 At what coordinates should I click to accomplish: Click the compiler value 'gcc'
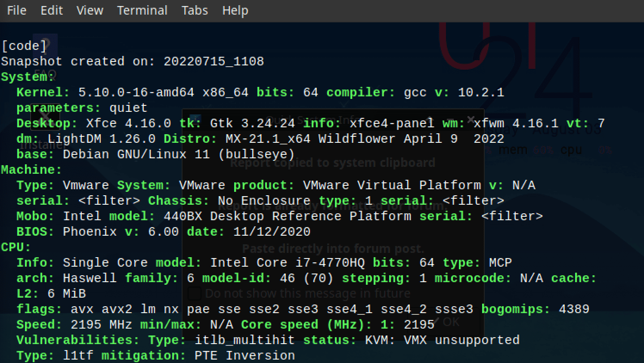tap(415, 92)
